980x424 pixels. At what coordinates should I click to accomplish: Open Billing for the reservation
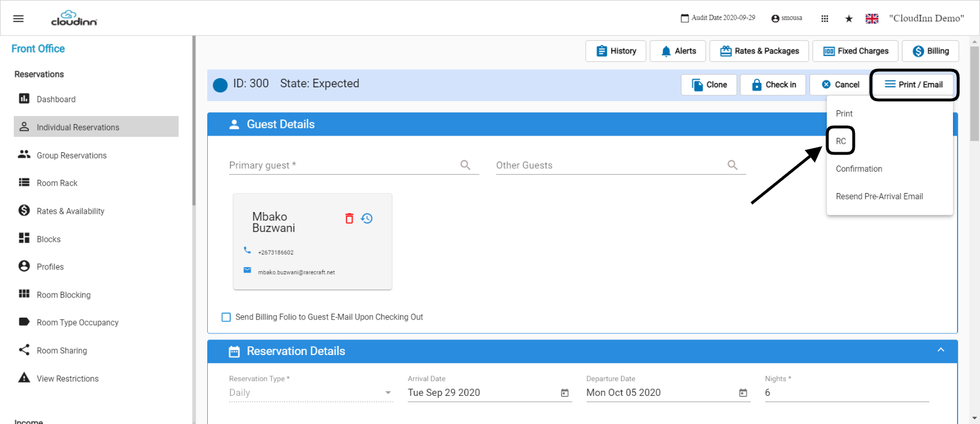tap(930, 51)
